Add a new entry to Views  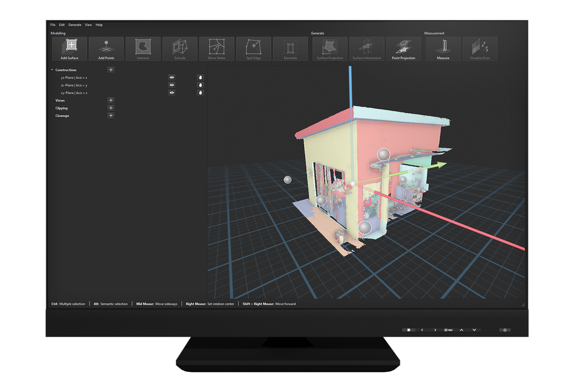point(111,100)
